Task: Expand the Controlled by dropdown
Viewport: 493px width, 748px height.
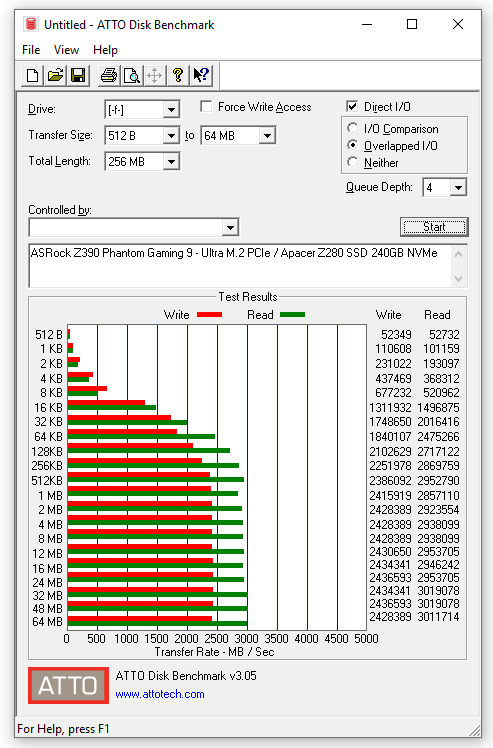Action: 230,228
